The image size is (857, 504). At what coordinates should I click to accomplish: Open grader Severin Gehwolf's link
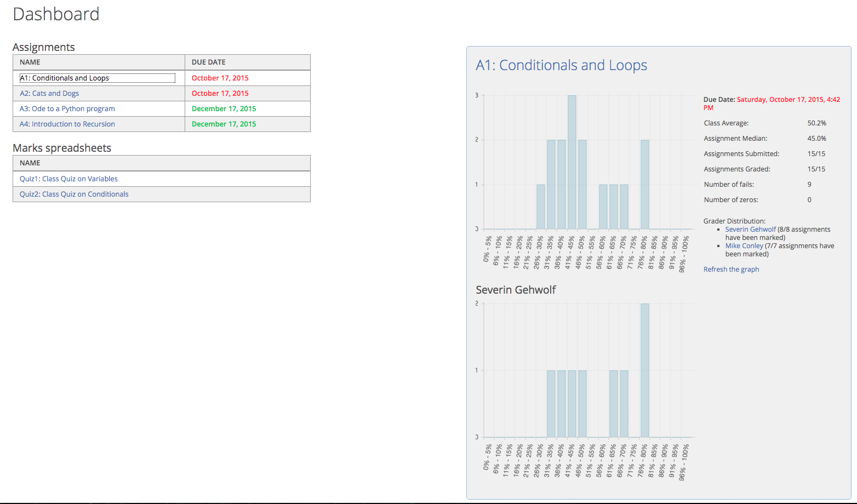750,230
